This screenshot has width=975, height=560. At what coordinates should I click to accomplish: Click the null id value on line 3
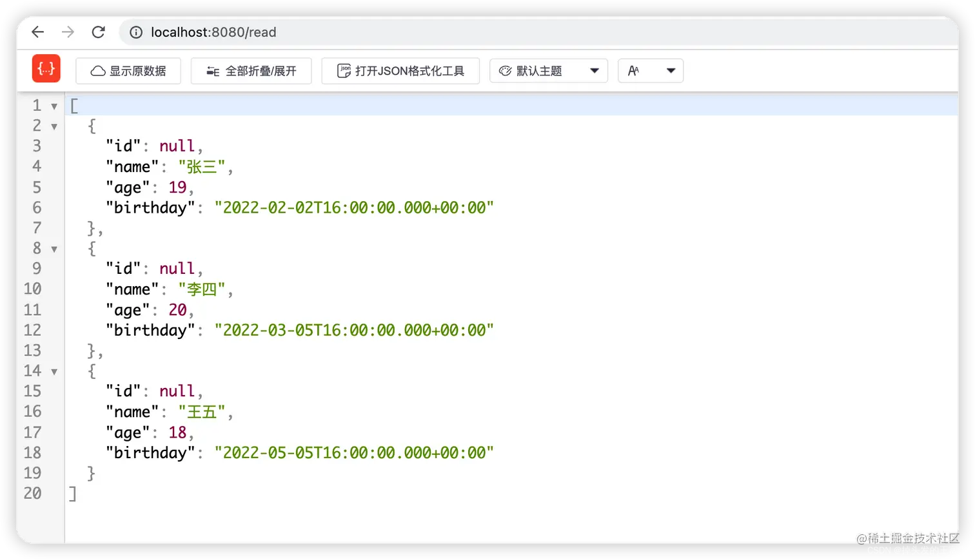point(177,146)
